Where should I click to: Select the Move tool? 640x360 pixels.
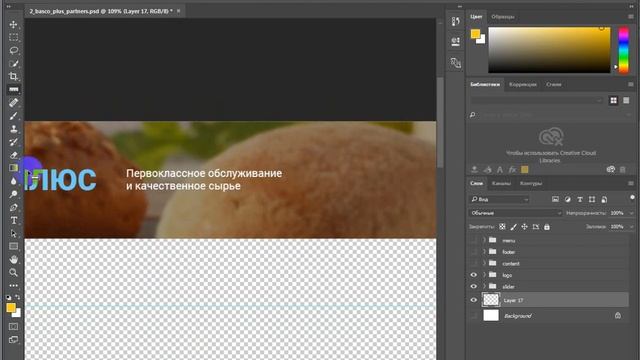(x=13, y=24)
